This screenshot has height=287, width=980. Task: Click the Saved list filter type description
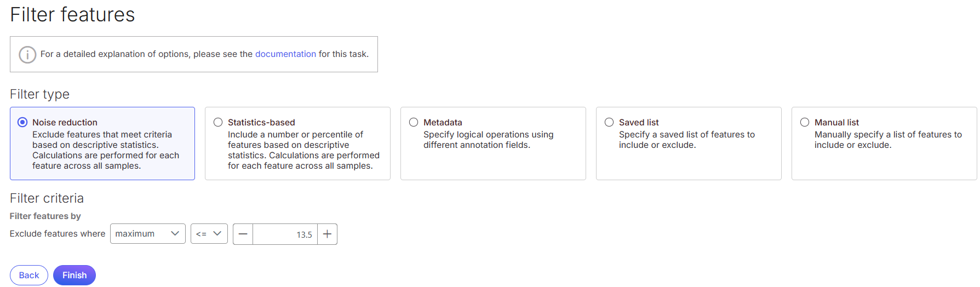tap(686, 140)
